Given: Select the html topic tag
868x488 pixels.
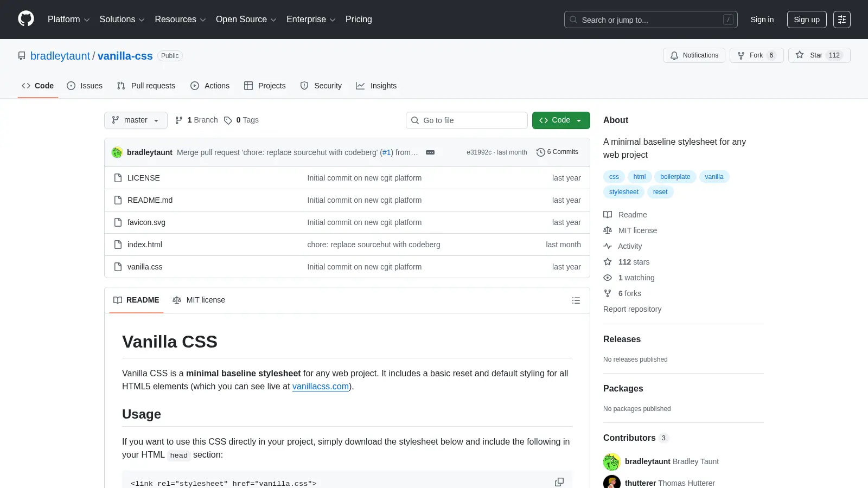Looking at the screenshot, I should [x=640, y=177].
